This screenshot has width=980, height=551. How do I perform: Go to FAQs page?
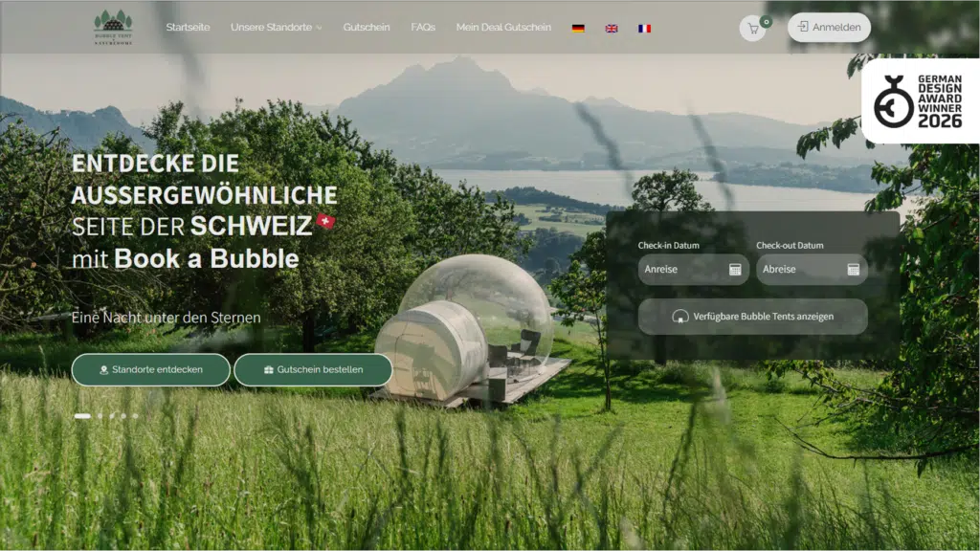click(423, 28)
